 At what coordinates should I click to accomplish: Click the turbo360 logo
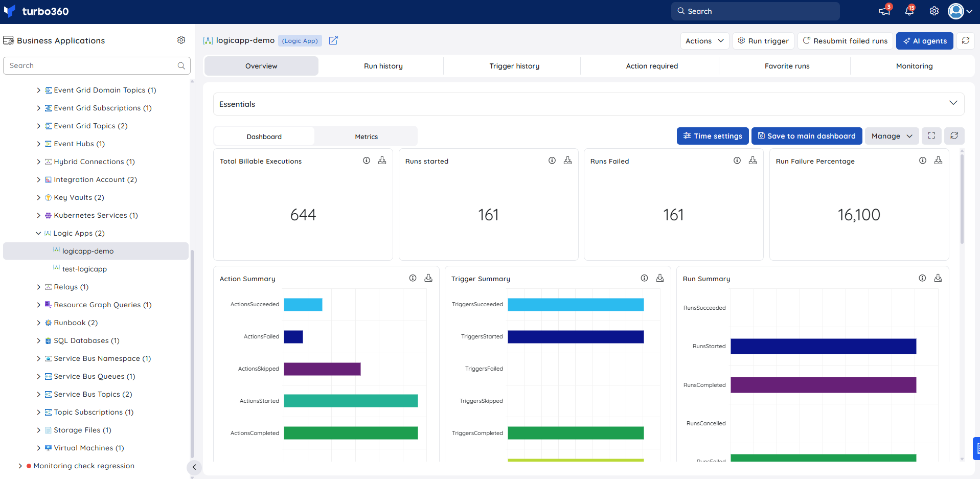pyautogui.click(x=36, y=11)
